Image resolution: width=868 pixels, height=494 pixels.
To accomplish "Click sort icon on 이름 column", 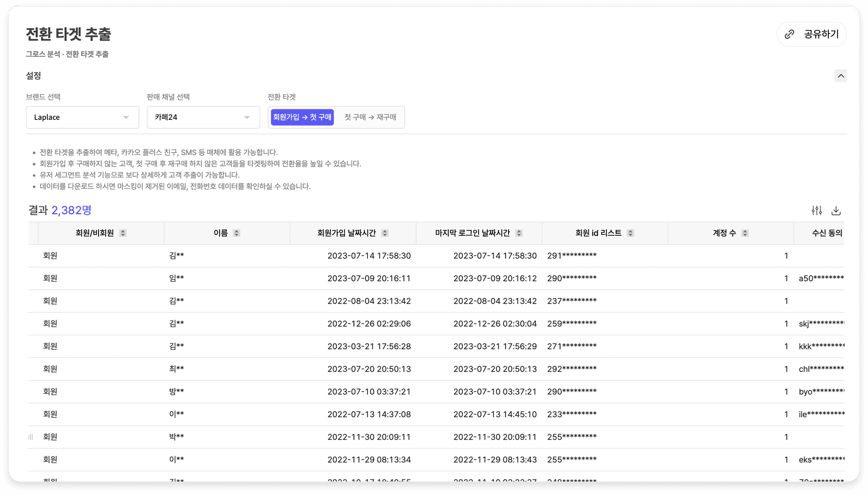I will (x=236, y=233).
